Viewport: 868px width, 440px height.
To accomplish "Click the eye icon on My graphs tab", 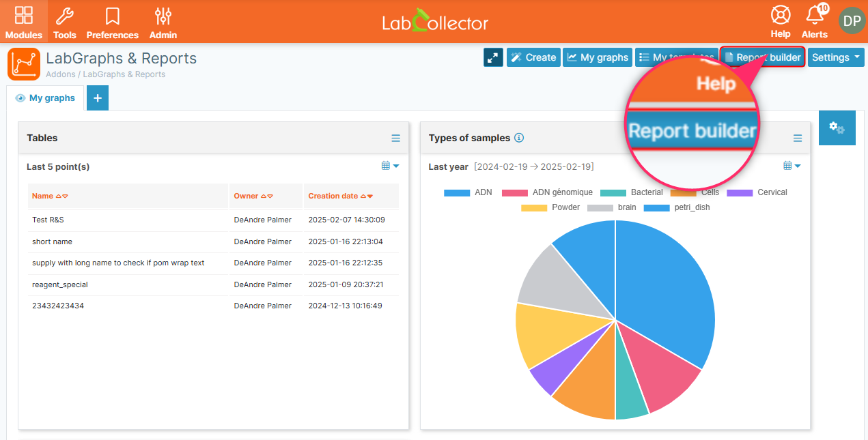I will point(20,98).
